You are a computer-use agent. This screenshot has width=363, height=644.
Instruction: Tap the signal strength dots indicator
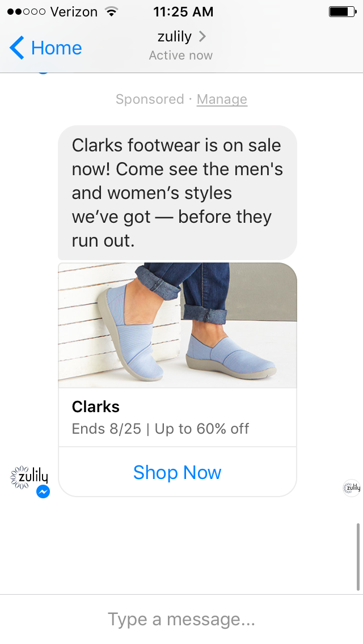pyautogui.click(x=26, y=11)
